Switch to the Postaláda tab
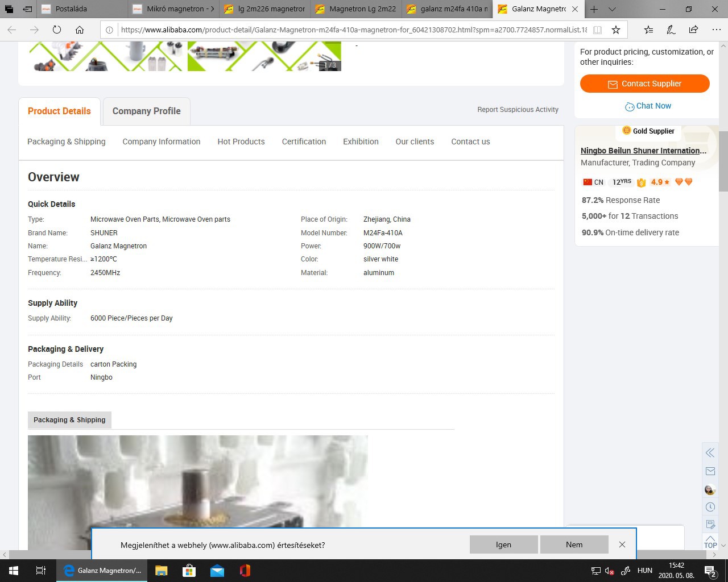The image size is (728, 582). click(83, 9)
